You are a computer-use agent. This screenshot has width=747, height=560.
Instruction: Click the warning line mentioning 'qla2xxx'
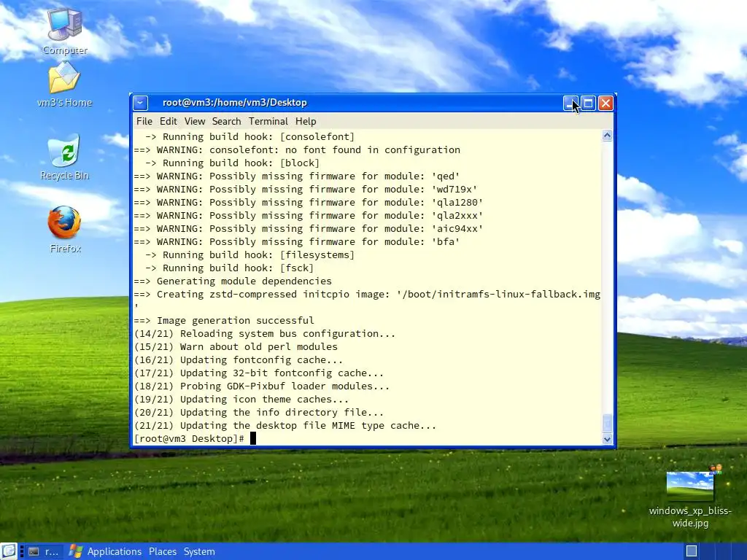click(309, 216)
